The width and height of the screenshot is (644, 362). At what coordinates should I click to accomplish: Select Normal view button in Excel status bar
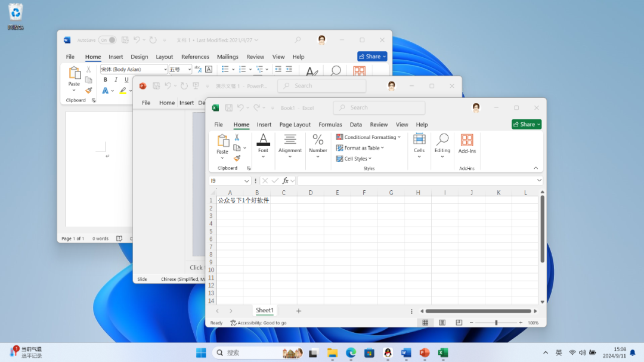click(425, 323)
